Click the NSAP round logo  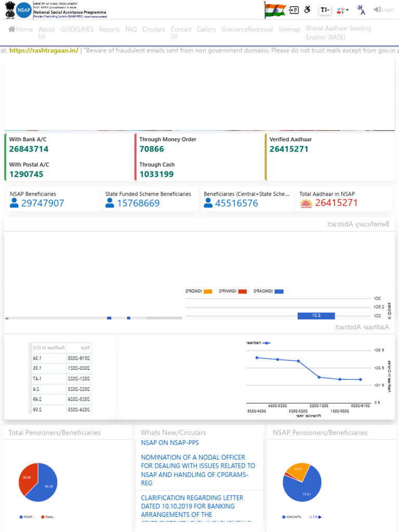coord(24,10)
